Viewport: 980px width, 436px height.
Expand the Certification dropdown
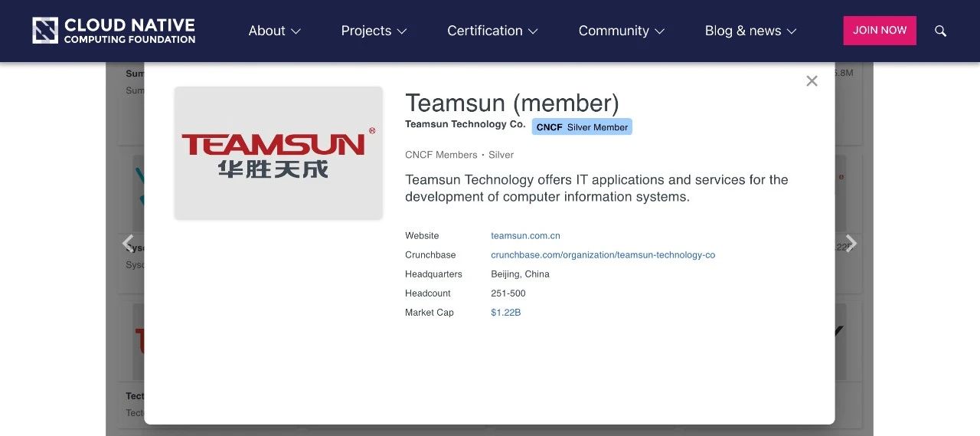pos(492,31)
